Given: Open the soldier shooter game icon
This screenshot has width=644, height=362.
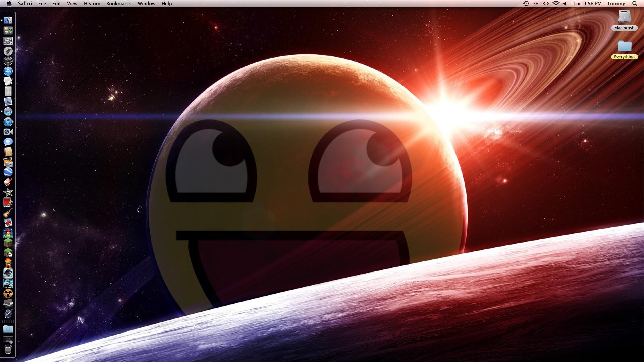Looking at the screenshot, I should click(x=8, y=273).
